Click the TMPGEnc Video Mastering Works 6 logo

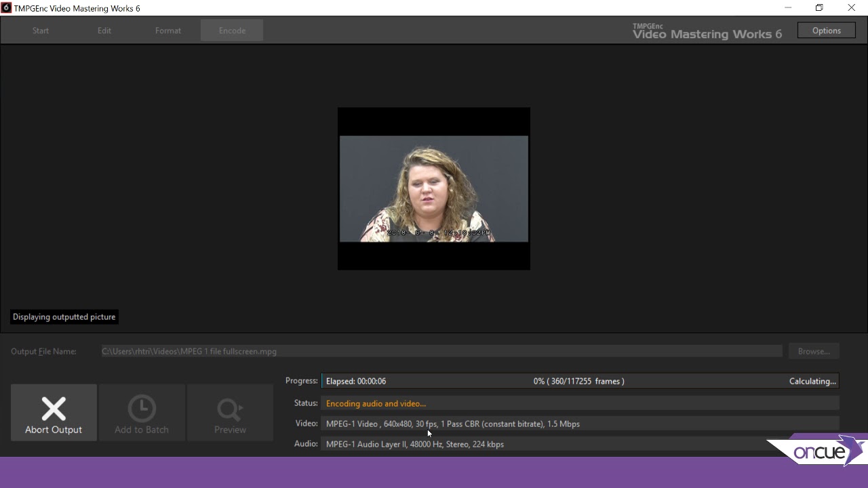pyautogui.click(x=707, y=31)
